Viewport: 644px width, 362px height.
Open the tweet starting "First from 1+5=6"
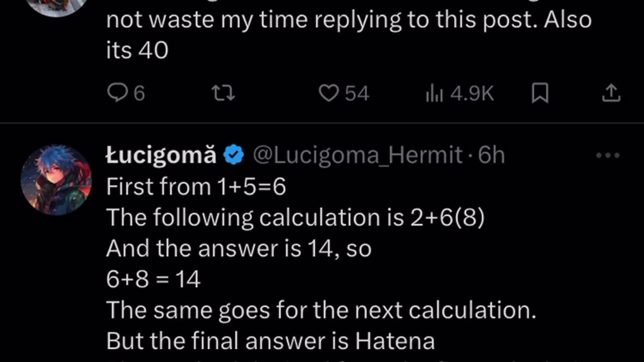coord(196,187)
